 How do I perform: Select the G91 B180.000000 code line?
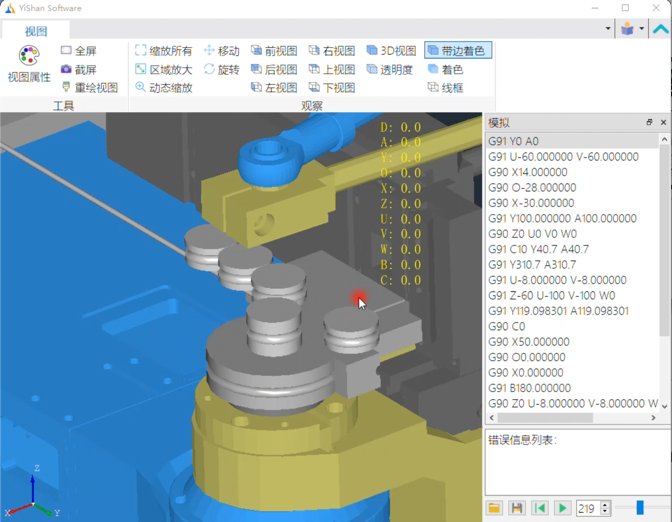(531, 388)
